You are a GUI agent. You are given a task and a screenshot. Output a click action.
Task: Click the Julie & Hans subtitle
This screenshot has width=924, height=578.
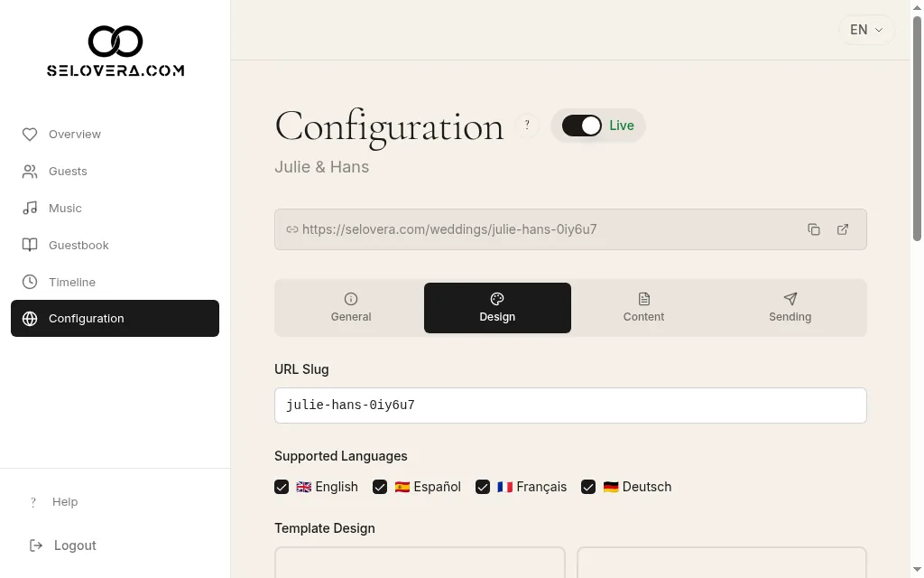[322, 167]
